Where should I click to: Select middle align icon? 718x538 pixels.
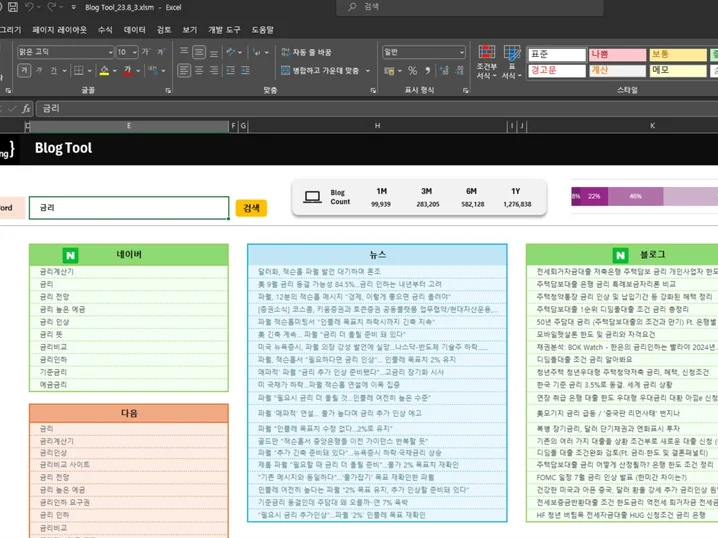coord(199,52)
